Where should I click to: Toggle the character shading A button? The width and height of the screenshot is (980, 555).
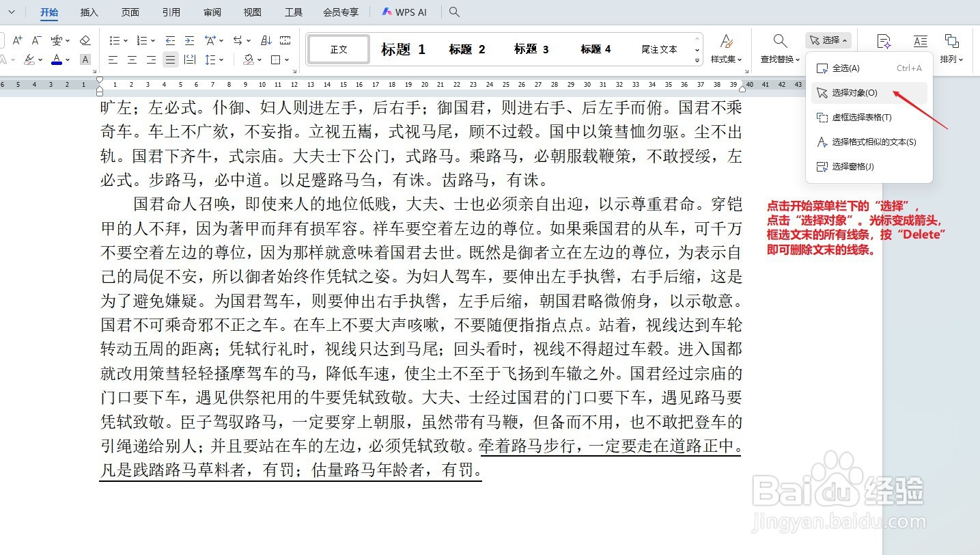tap(85, 59)
